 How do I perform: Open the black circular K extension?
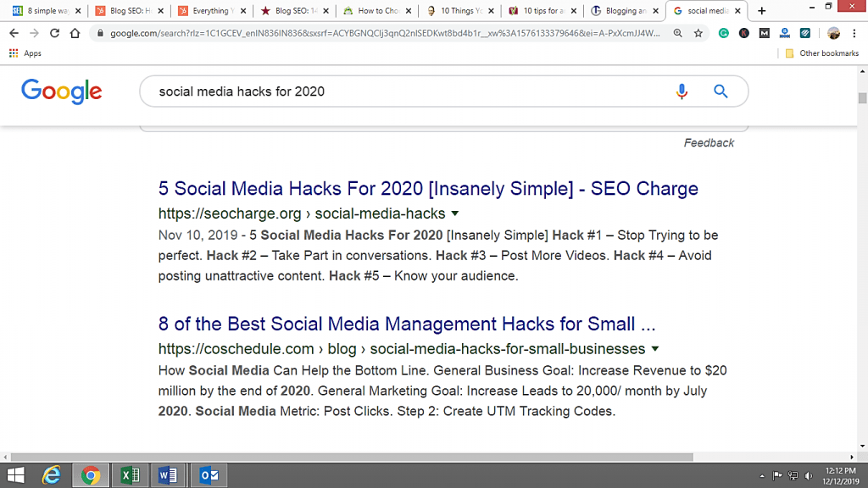pos(744,33)
